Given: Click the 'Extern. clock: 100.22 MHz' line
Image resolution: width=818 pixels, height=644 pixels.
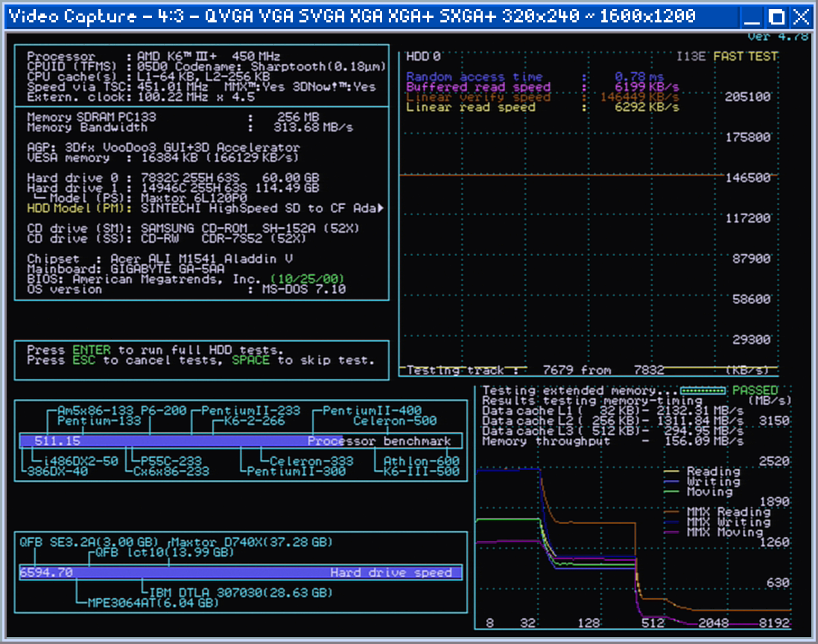Looking at the screenshot, I should click(x=141, y=97).
